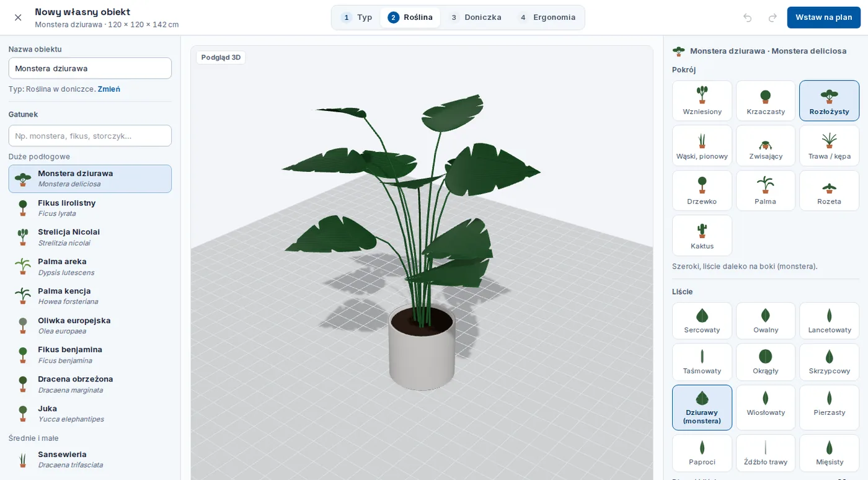Screen dimensions: 868x480
Task: Click the undo arrow icon
Action: (748, 17)
